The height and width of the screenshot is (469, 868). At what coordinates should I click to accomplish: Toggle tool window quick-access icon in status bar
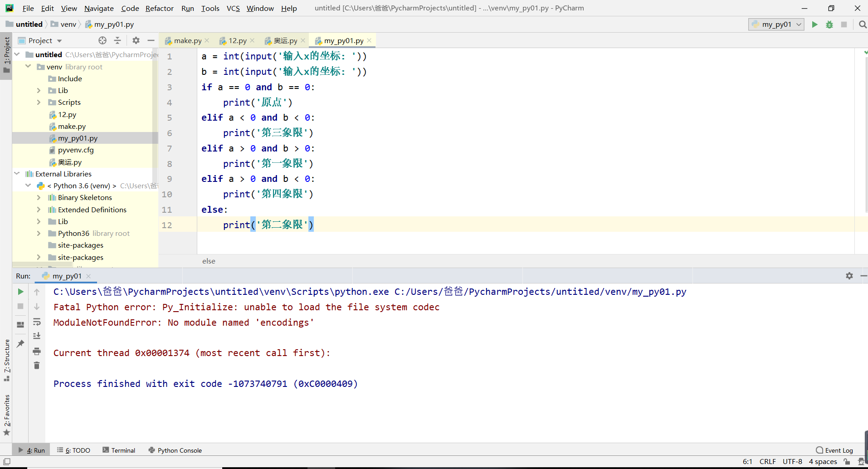coord(7,462)
